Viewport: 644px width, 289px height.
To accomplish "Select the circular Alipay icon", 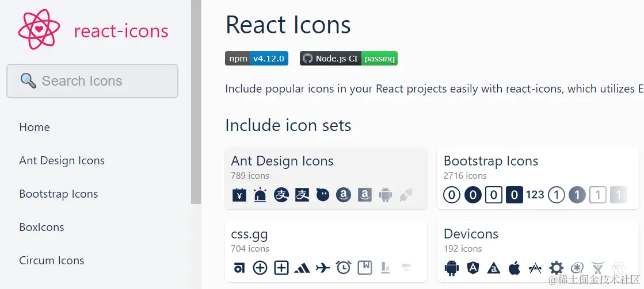I will 281,195.
